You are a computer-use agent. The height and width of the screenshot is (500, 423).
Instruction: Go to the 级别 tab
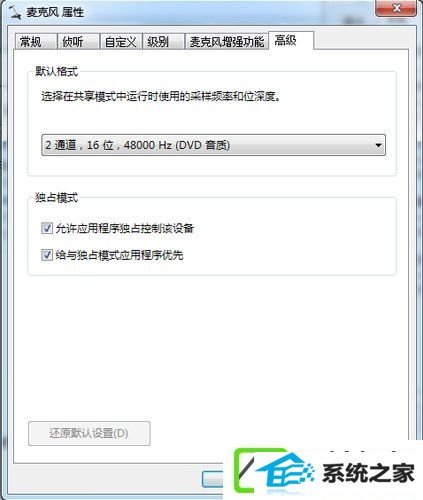click(163, 42)
